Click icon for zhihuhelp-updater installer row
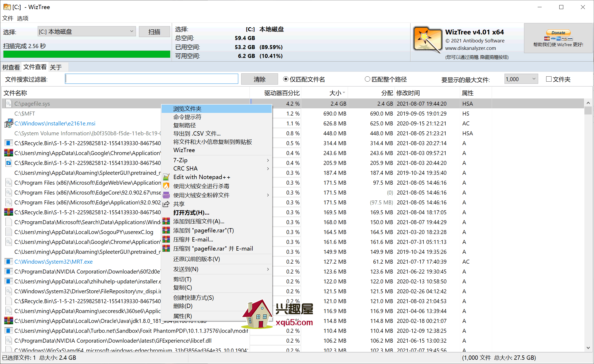This screenshot has height=364, width=594. pos(9,281)
